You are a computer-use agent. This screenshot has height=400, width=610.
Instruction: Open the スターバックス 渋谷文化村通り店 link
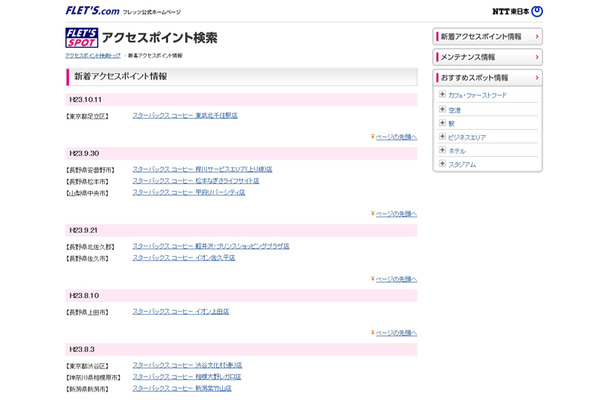[187, 365]
